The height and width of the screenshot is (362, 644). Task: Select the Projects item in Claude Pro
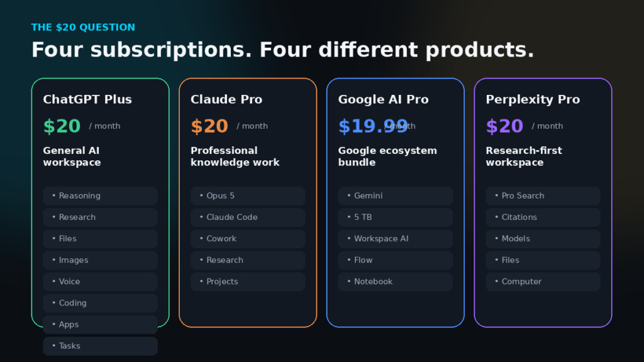248,282
